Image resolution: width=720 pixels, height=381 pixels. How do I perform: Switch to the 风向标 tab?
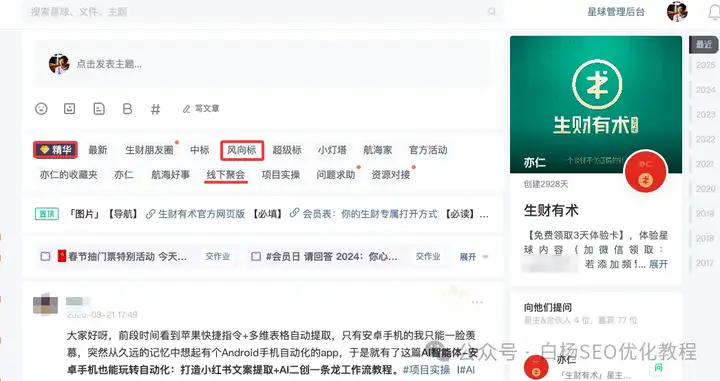(242, 150)
